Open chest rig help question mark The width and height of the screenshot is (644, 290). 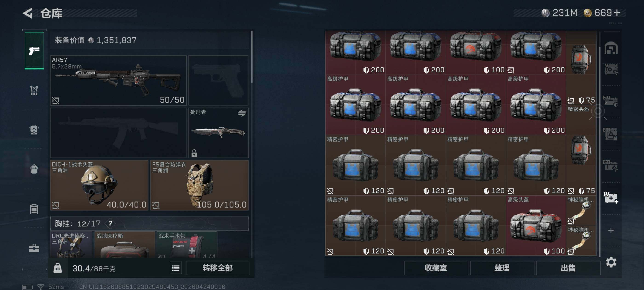(x=110, y=223)
